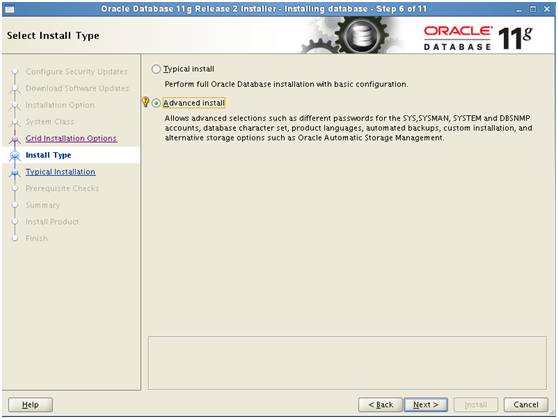Click the empty message area at the bottom
Viewport: 558px width, 419px height.
pyautogui.click(x=347, y=363)
